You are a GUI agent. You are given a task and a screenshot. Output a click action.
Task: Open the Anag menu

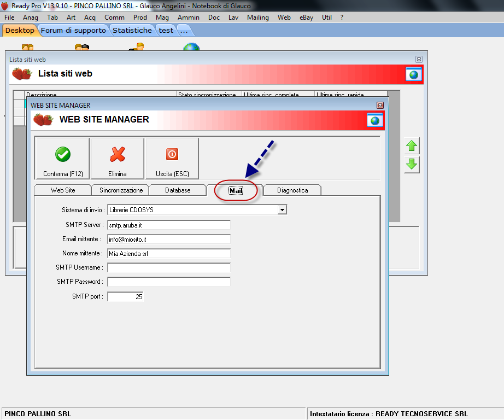click(x=31, y=17)
